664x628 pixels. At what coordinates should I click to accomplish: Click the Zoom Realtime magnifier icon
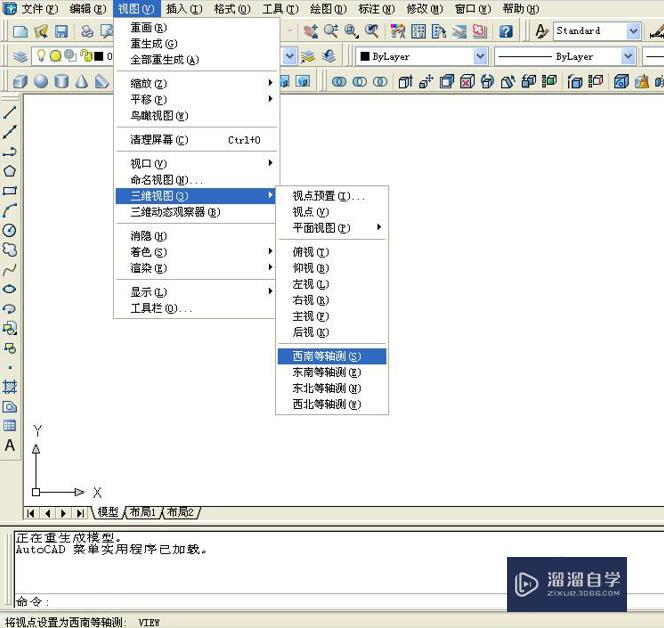[330, 31]
